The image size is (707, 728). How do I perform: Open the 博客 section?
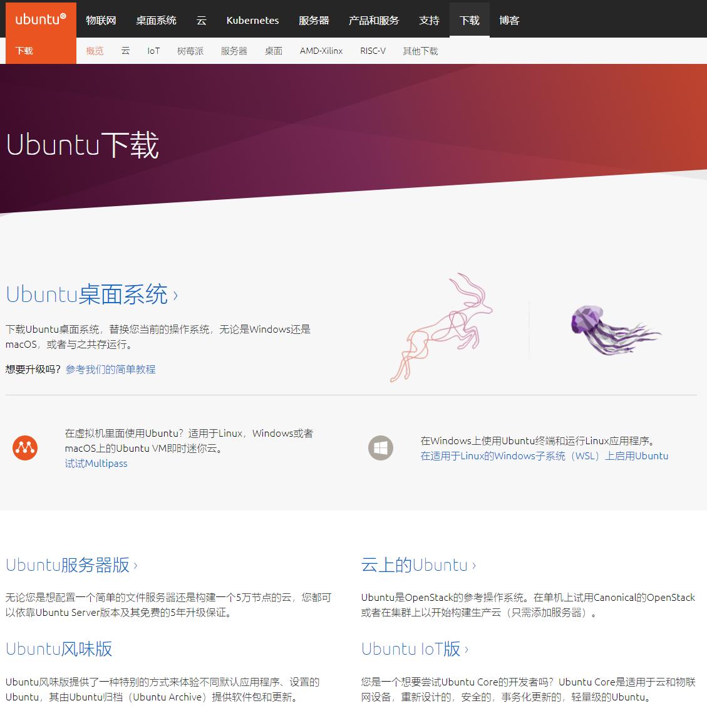point(509,19)
